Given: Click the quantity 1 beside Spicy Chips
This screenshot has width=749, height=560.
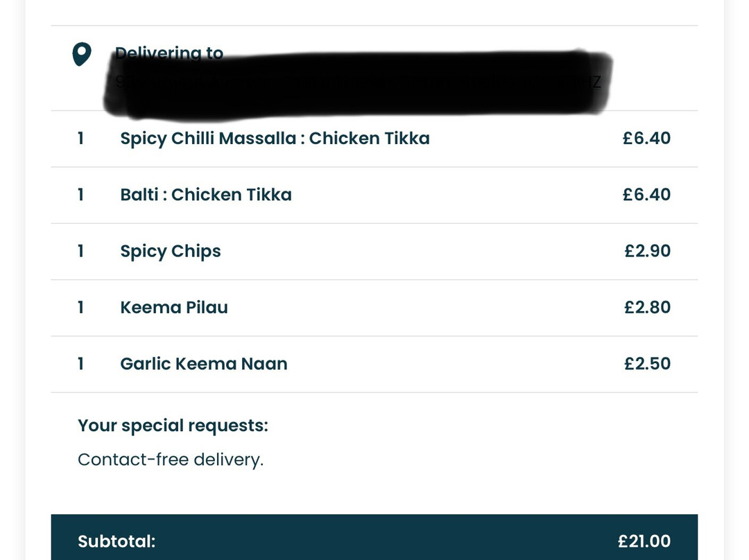Looking at the screenshot, I should click(80, 251).
